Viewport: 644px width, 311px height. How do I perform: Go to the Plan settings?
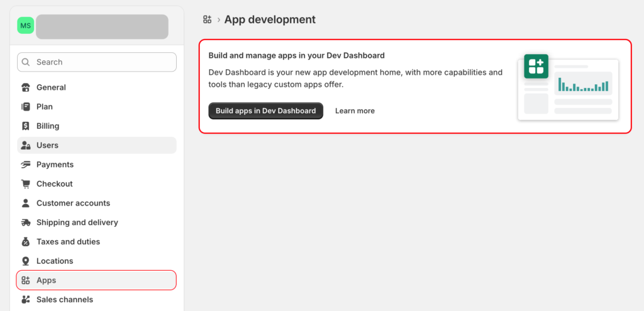96,107
